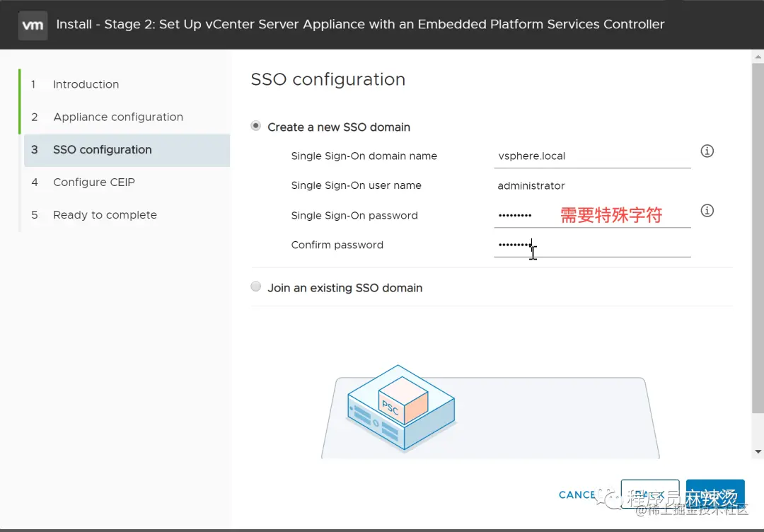Click the Single Sign-On domain name label
The image size is (764, 532).
[x=364, y=156]
